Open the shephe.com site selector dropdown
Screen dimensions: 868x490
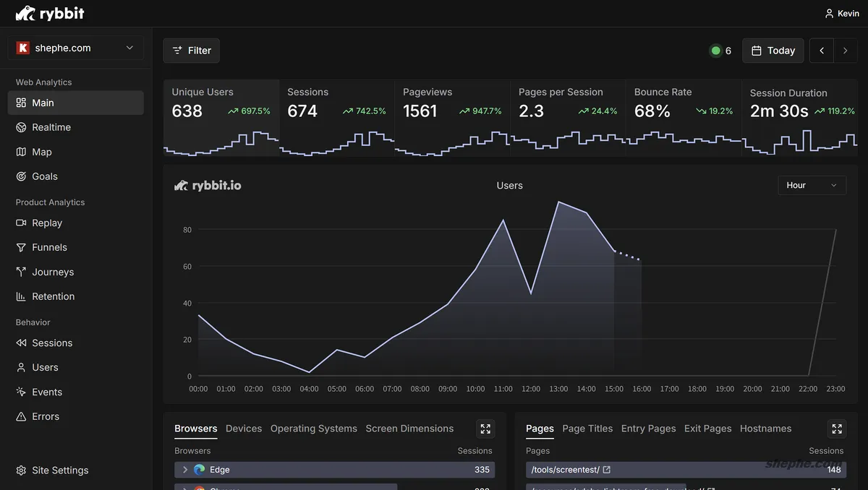click(76, 48)
